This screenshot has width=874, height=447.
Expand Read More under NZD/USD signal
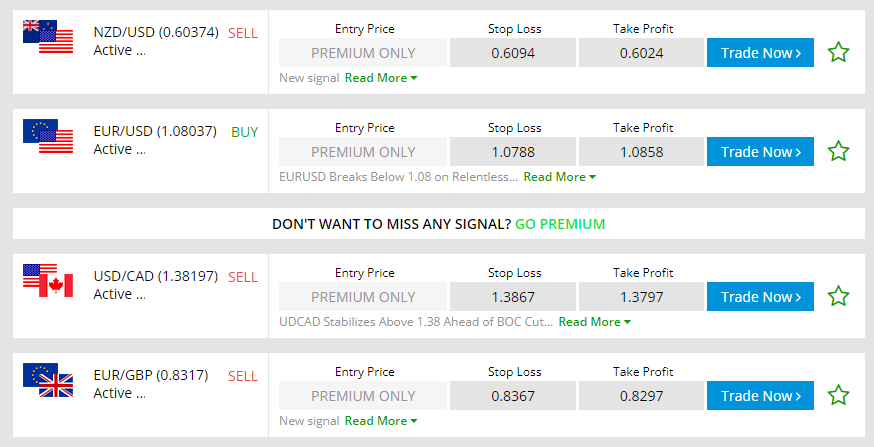(380, 78)
